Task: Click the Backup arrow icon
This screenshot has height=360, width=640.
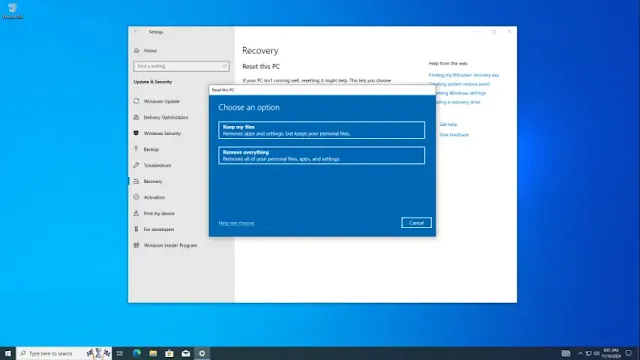Action: (136, 149)
